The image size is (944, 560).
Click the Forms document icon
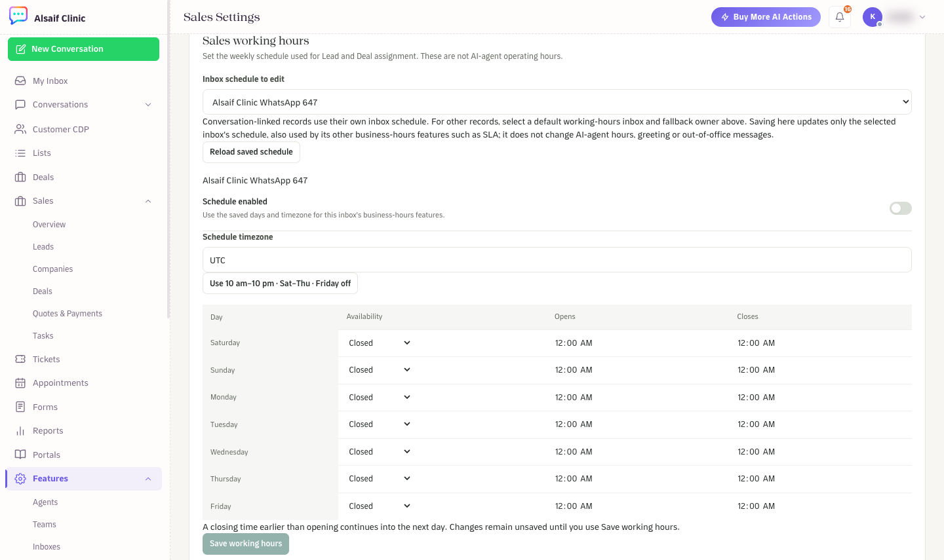(20, 407)
